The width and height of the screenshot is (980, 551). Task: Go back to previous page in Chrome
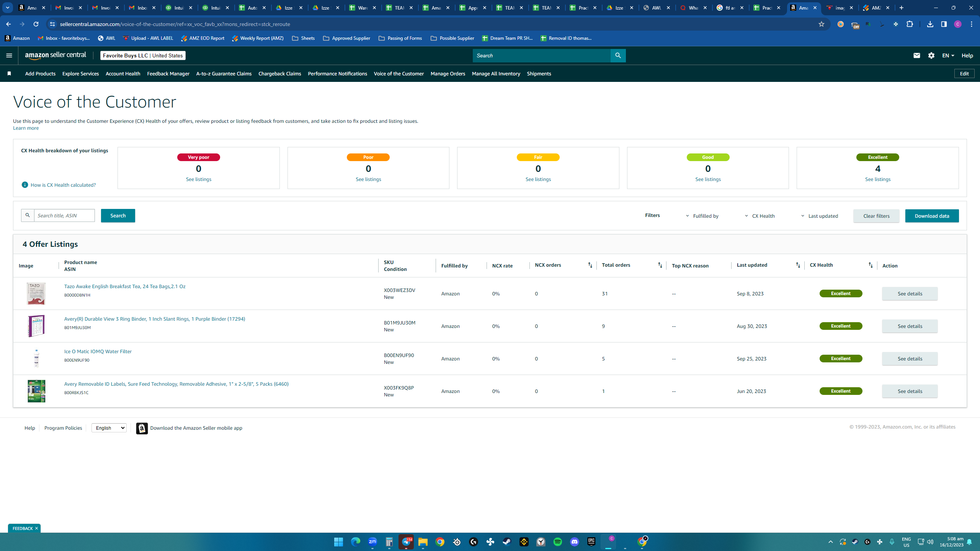pos(8,24)
